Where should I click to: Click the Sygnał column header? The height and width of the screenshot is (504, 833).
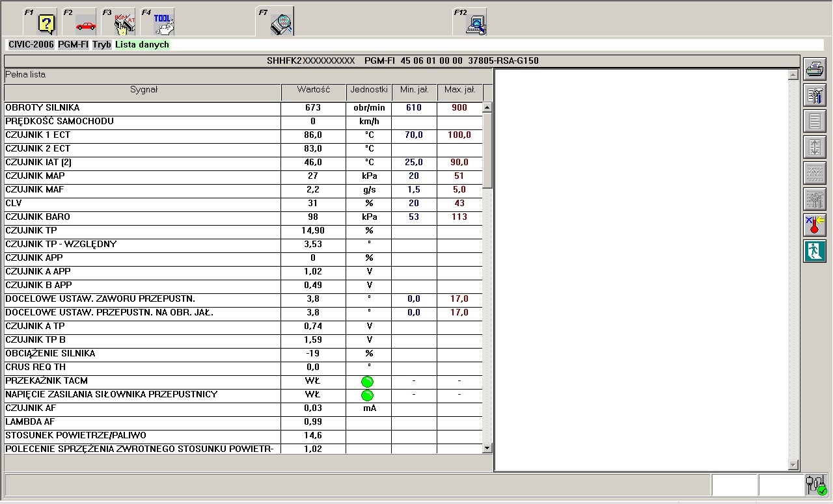[x=143, y=92]
